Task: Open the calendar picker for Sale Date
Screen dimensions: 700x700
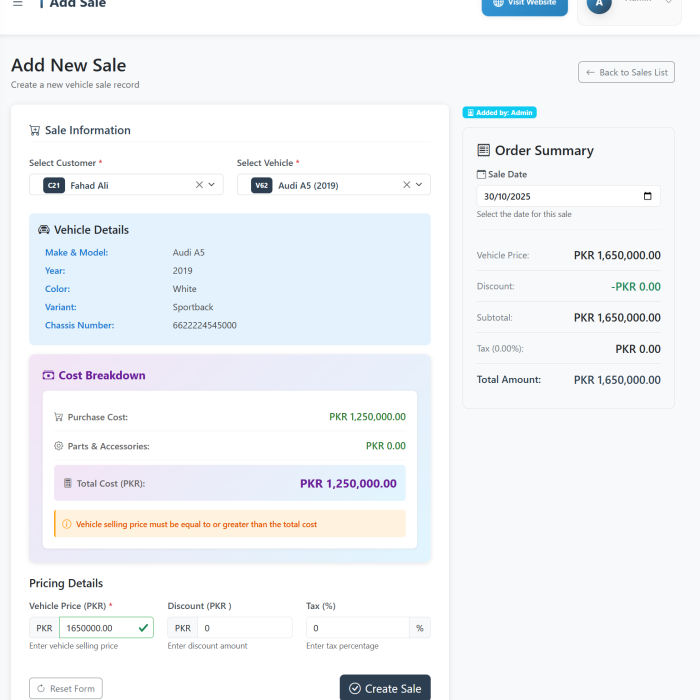Action: pyautogui.click(x=647, y=197)
